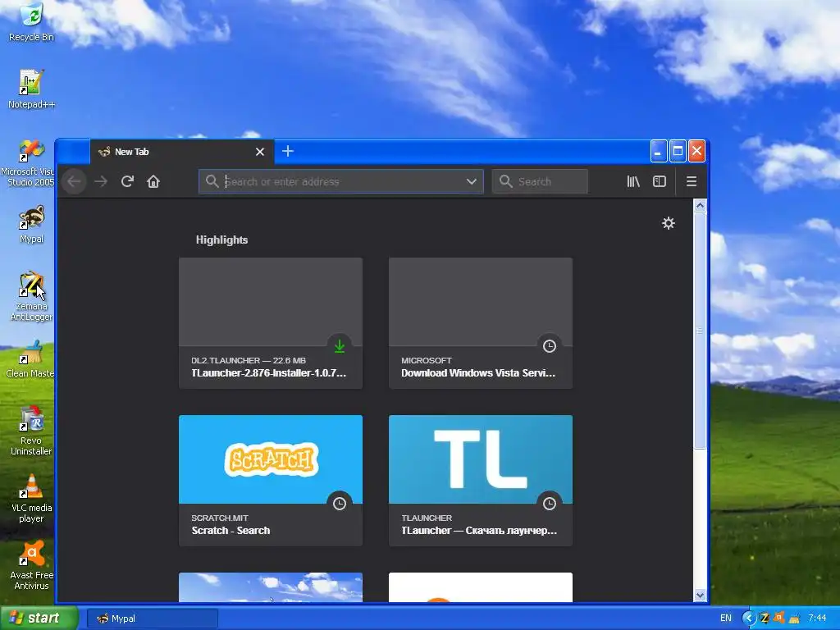Select the New Tab tab

tap(182, 152)
